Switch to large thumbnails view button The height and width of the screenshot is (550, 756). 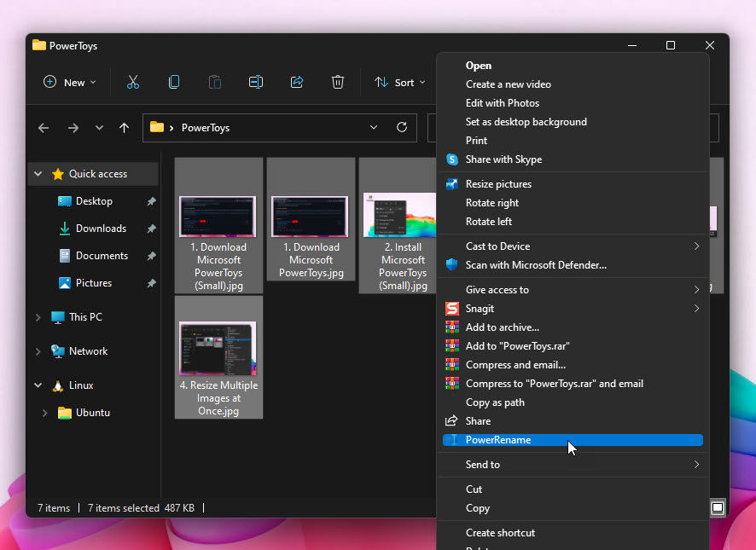[718, 507]
